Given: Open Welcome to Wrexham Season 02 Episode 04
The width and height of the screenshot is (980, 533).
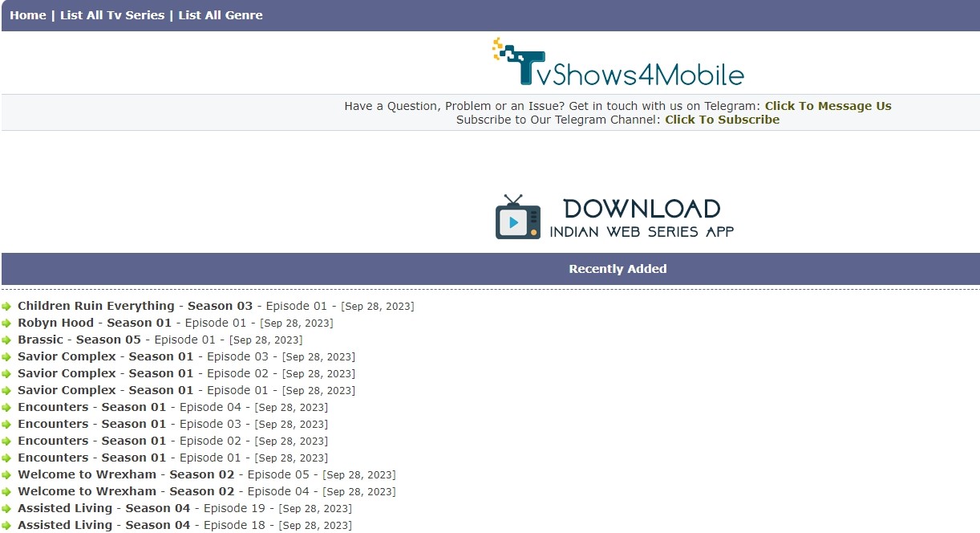Looking at the screenshot, I should click(x=164, y=491).
